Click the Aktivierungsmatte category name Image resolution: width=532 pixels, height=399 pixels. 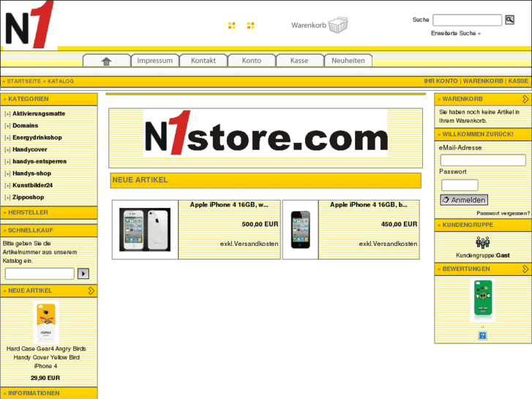39,113
